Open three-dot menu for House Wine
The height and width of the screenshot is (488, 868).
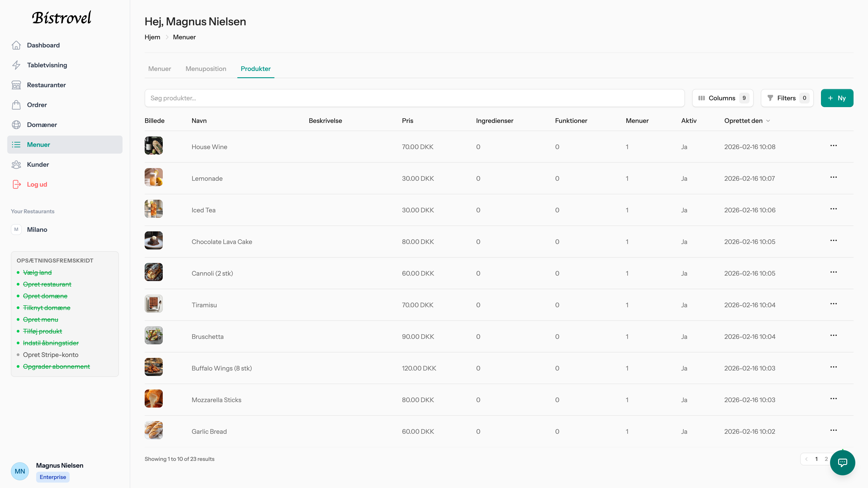pyautogui.click(x=833, y=145)
